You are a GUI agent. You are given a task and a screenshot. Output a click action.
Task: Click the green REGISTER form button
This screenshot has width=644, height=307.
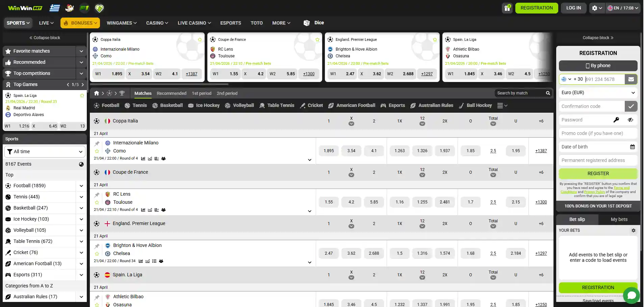pyautogui.click(x=598, y=174)
